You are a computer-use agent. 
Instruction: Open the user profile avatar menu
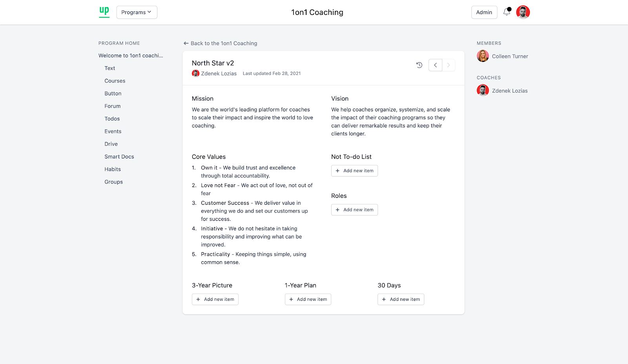point(523,12)
